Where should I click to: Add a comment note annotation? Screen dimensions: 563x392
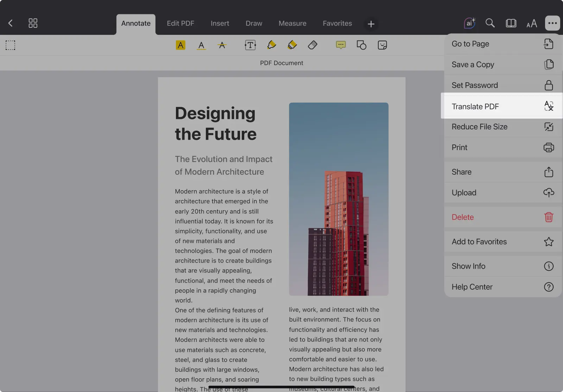(341, 45)
